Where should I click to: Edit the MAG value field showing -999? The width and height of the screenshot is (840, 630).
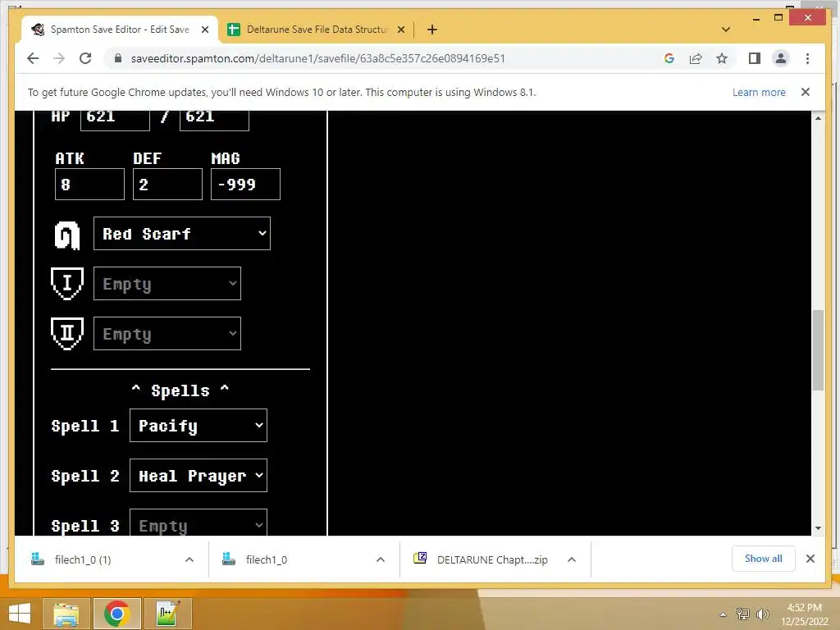coord(245,185)
